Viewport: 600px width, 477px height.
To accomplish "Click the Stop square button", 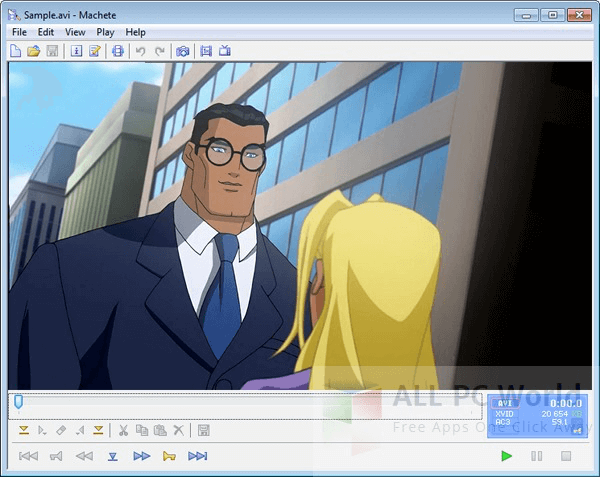I will click(x=566, y=456).
